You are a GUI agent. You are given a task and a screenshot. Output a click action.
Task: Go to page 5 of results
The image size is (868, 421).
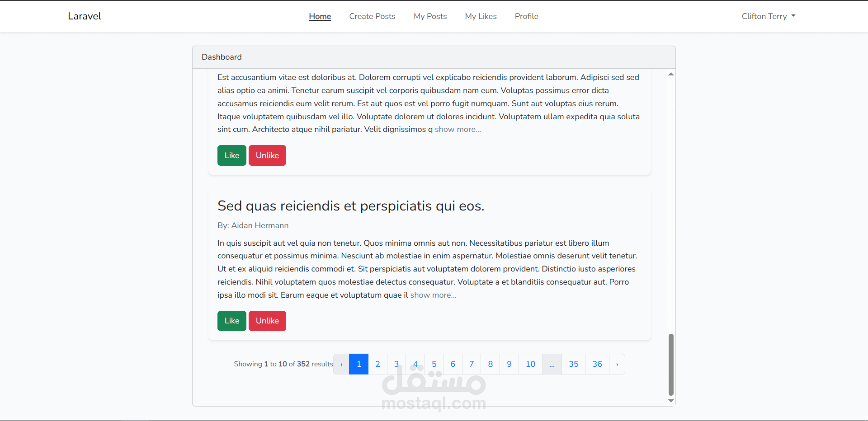(x=434, y=364)
